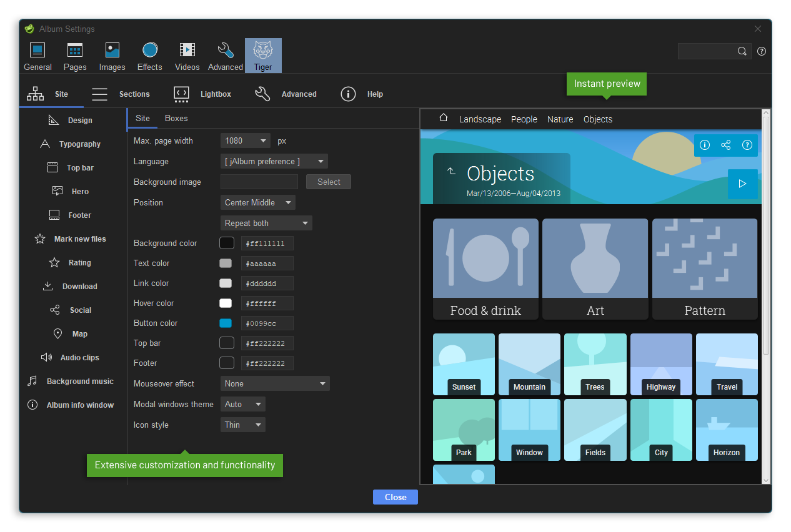Screen dimensions: 791x532
Task: Expand the Language dropdown
Action: 274,161
